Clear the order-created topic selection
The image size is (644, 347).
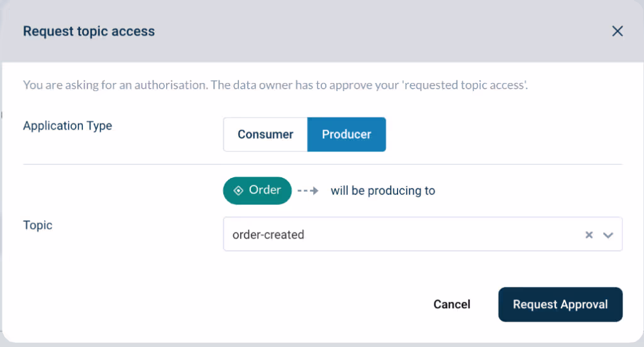coord(589,234)
